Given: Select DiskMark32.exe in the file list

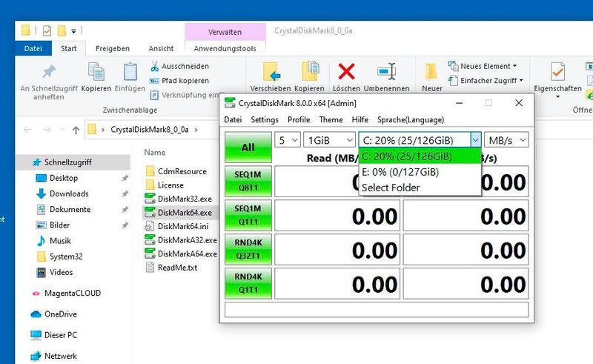Looking at the screenshot, I should pos(185,199).
